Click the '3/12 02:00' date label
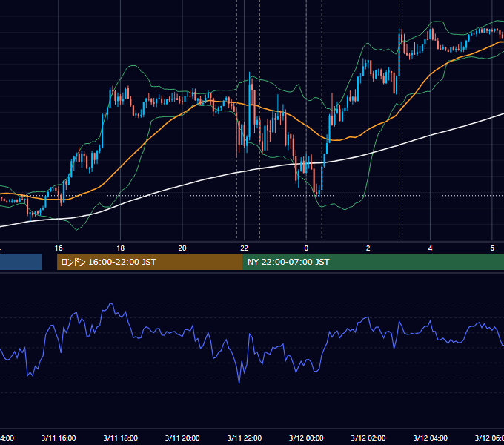This screenshot has height=445, width=504. pyautogui.click(x=368, y=438)
